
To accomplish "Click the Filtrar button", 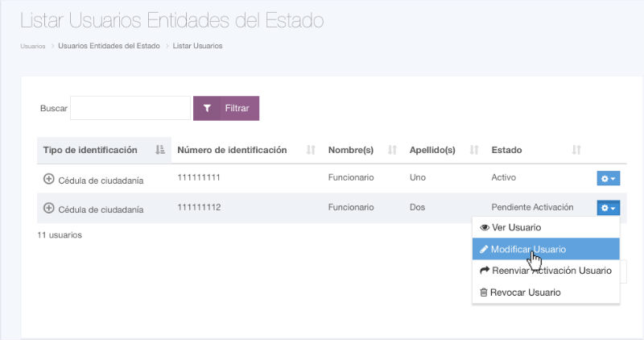I will [226, 108].
